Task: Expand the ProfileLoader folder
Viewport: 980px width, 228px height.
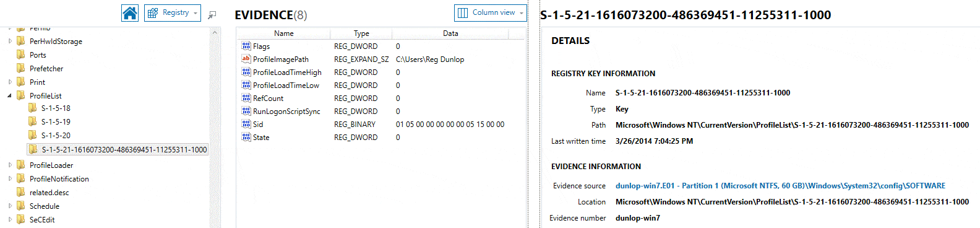Action: pos(10,165)
